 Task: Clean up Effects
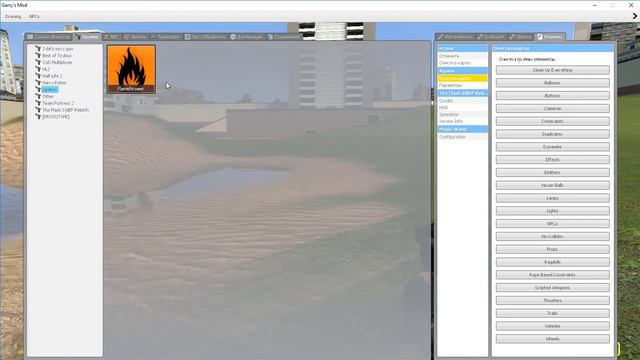pos(553,160)
